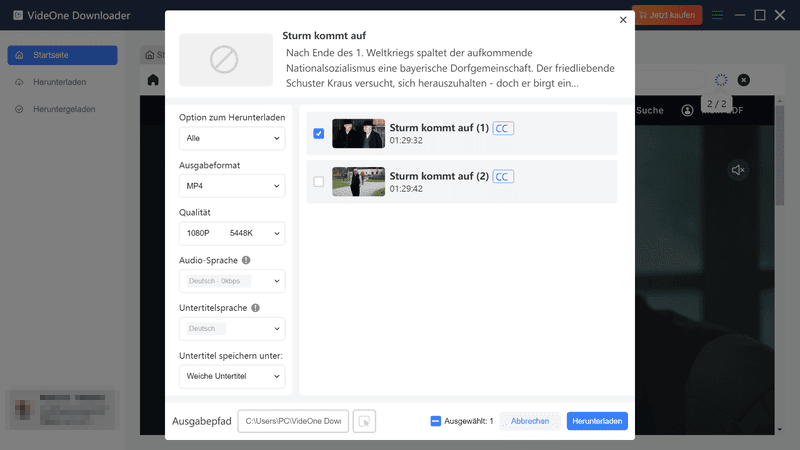This screenshot has height=450, width=800.
Task: Click the Ausgabepfad input field
Action: point(293,421)
